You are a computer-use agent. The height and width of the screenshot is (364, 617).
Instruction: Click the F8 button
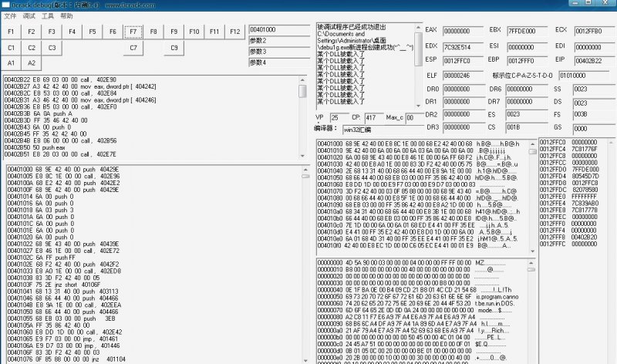153,32
